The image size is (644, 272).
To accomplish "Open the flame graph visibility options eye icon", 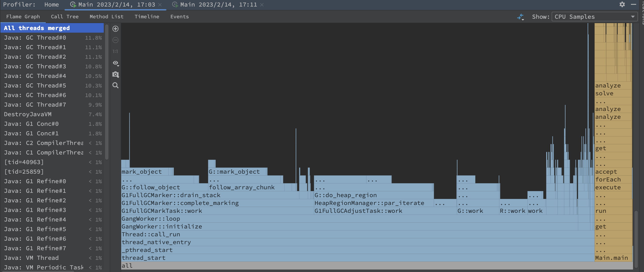I will [x=115, y=63].
